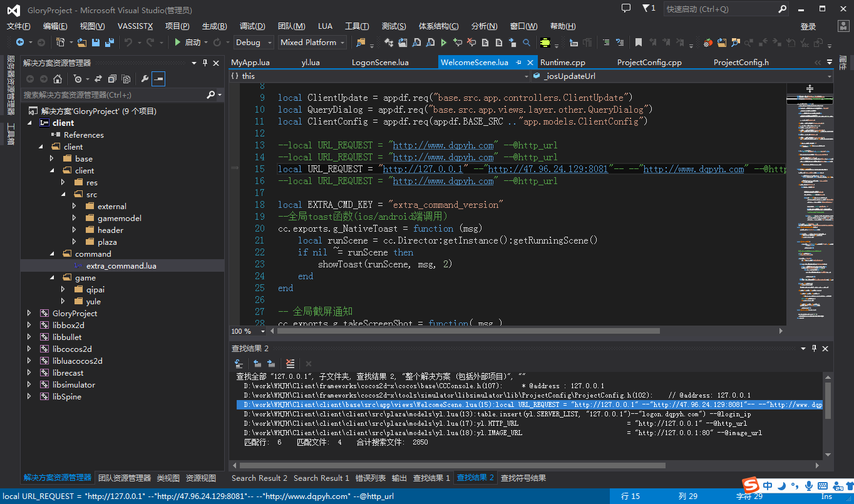Collapse the client project node

(x=29, y=123)
